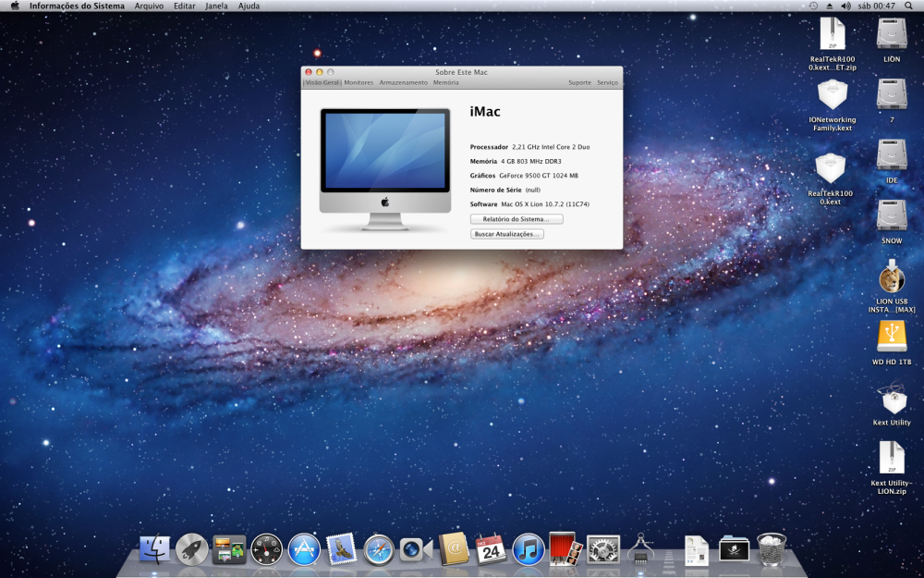Open iCal calendar icon in Dock

(491, 549)
